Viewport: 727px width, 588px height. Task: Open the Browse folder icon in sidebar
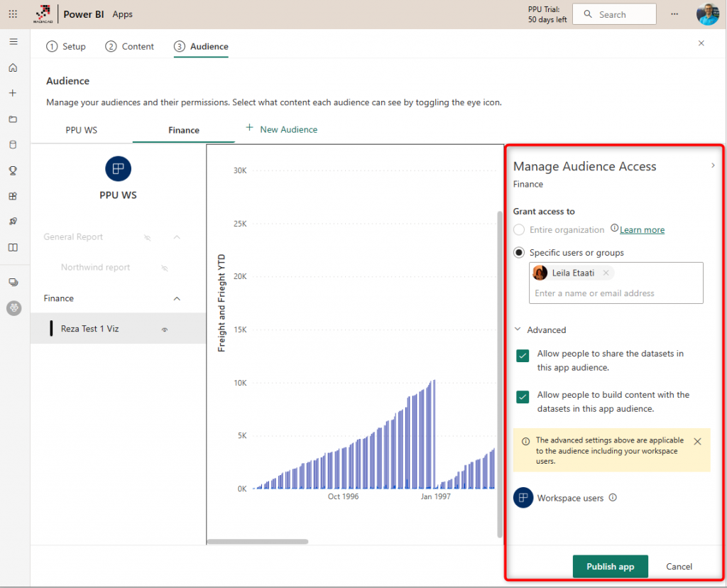click(13, 119)
